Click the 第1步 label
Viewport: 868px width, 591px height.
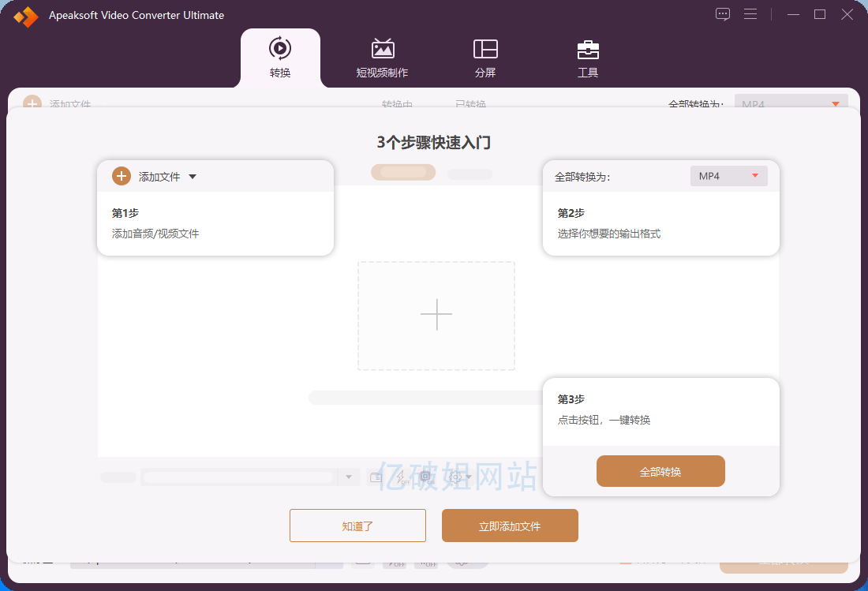(x=125, y=213)
